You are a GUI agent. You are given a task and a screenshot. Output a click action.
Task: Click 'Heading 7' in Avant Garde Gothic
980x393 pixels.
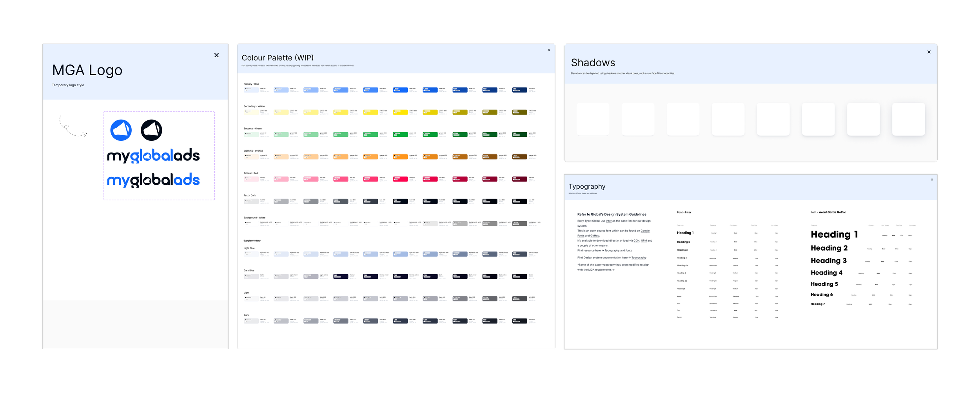click(818, 304)
